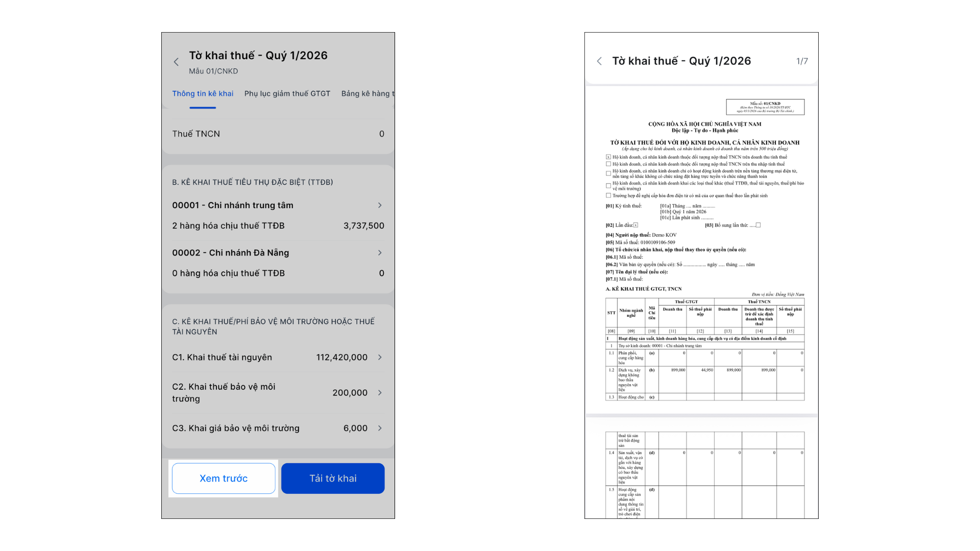This screenshot has width=980, height=551.
Task: Click the Thuế TNCN row
Action: (x=278, y=134)
